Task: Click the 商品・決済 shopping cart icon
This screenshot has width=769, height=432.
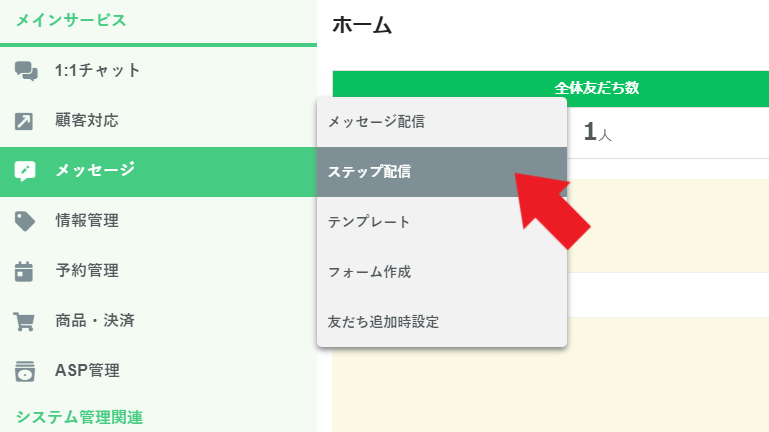Action: 24,322
